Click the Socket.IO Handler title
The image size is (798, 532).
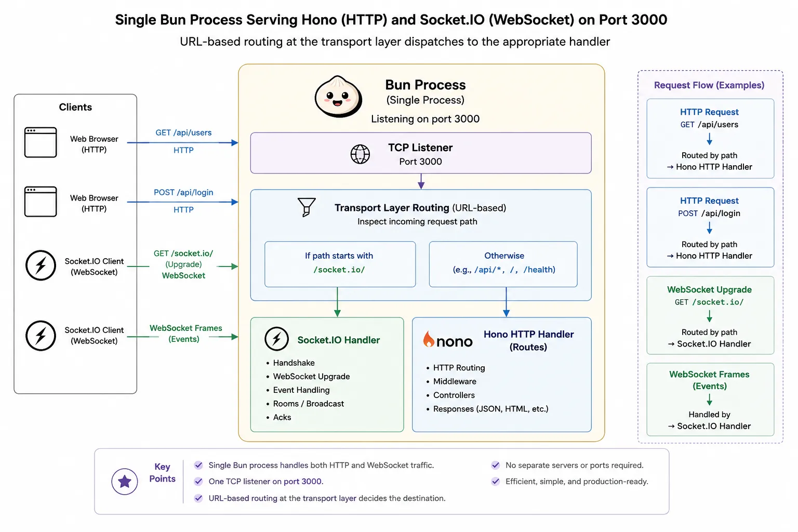338,340
